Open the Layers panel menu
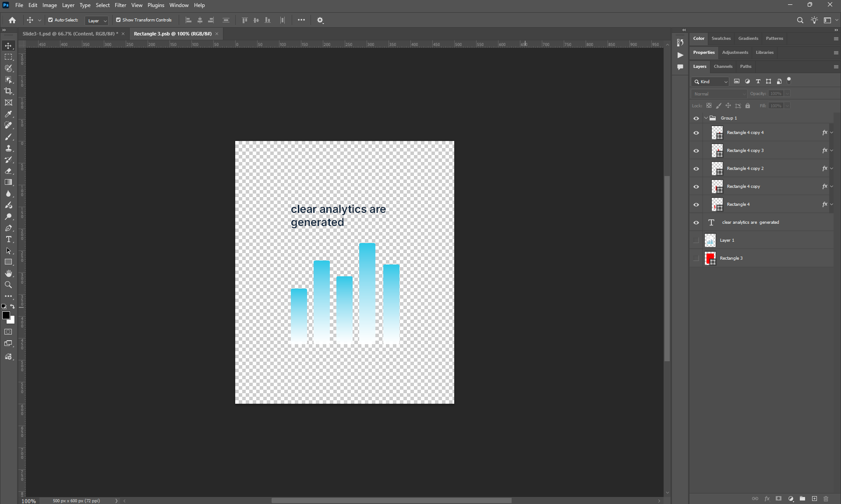 [x=836, y=67]
